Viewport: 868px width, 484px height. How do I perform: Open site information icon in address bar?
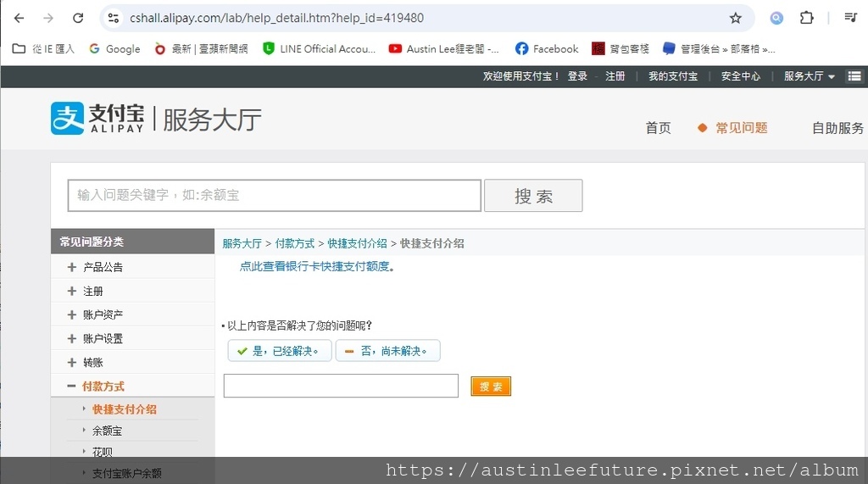point(114,19)
